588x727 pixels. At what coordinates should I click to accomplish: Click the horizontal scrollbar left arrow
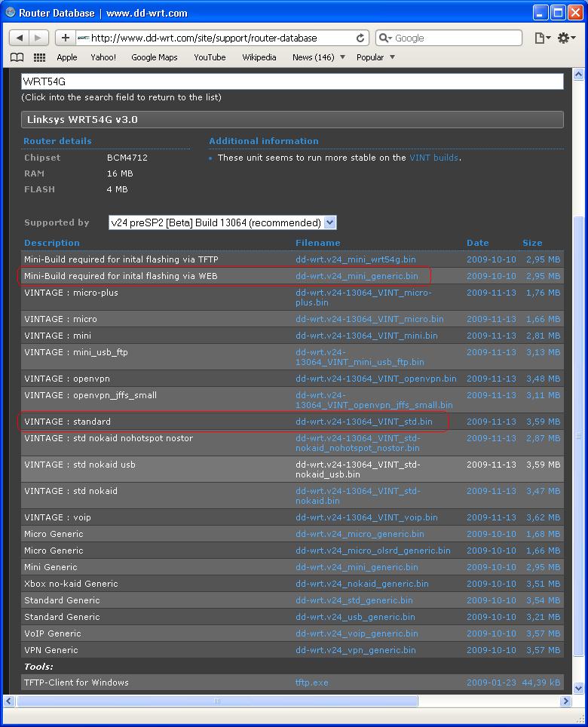pyautogui.click(x=9, y=701)
